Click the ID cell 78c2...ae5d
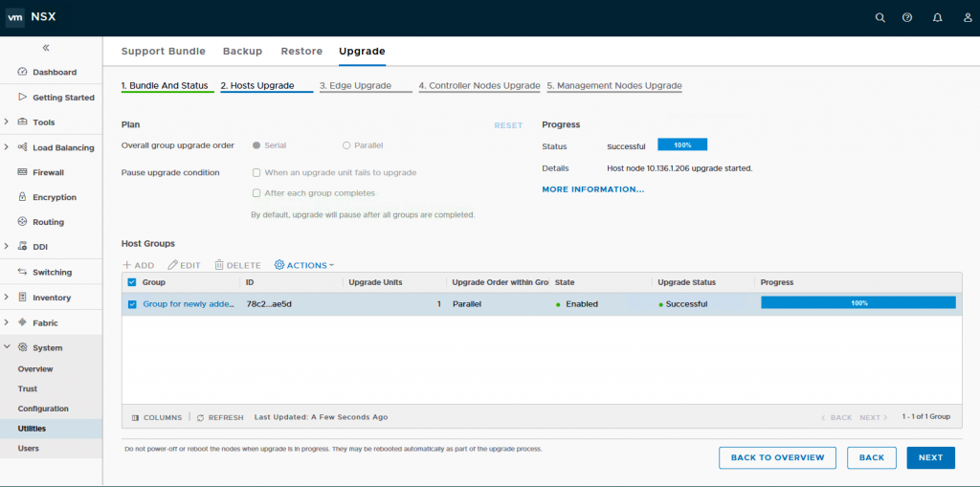 269,304
